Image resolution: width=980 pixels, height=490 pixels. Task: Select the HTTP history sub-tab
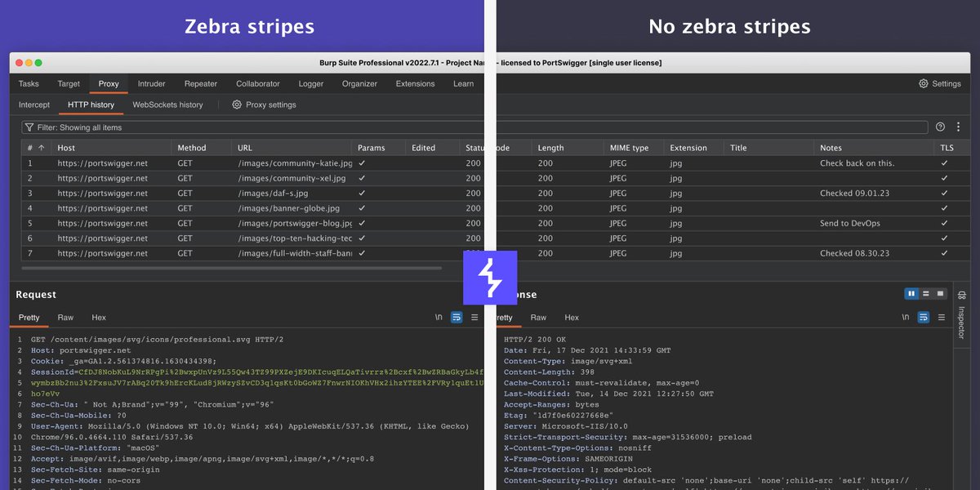91,105
